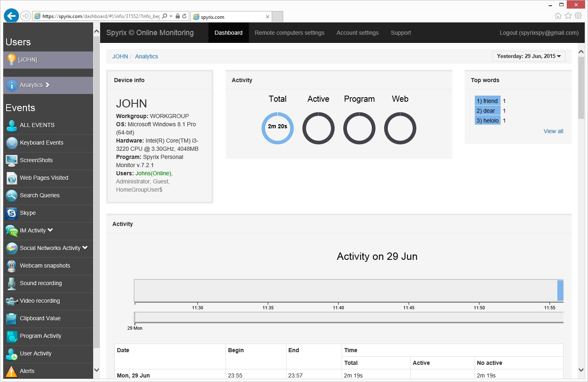Click the top word '2) dear'

click(487, 111)
